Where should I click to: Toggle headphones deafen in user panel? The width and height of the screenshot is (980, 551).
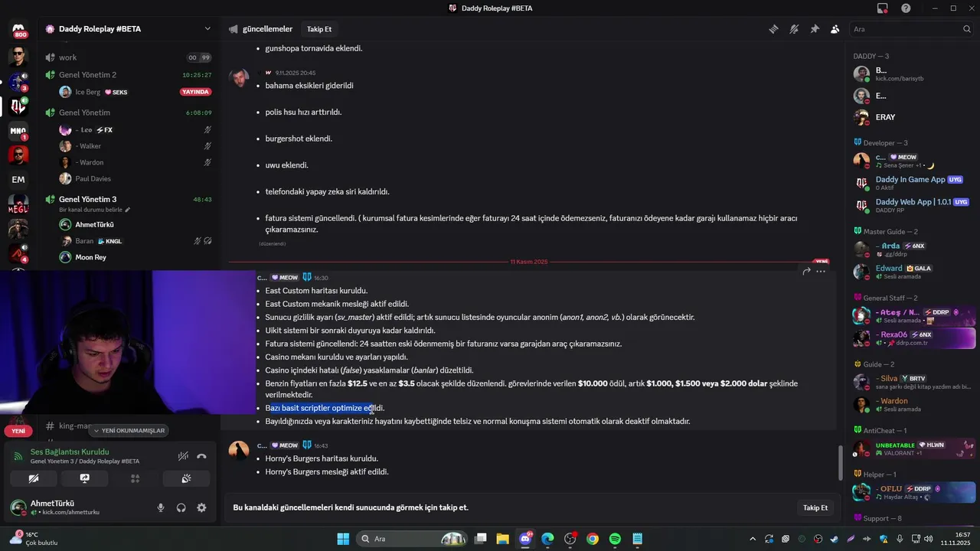pos(181,507)
